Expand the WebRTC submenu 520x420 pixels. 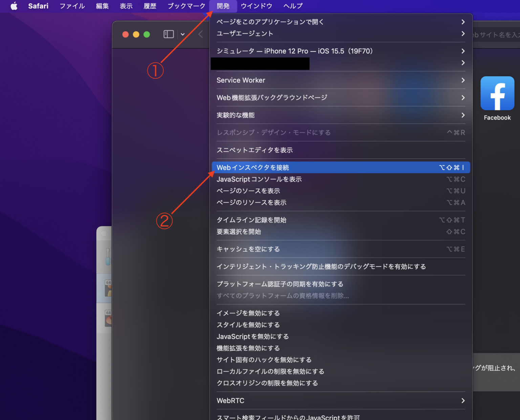tap(231, 400)
